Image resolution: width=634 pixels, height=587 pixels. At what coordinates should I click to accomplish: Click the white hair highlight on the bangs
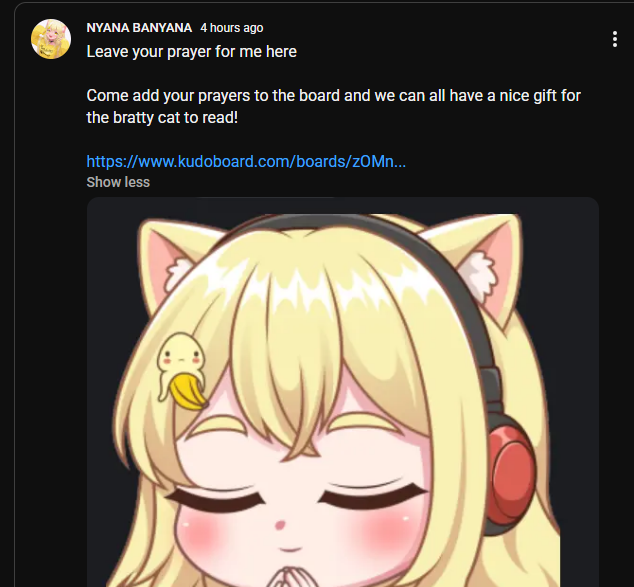tap(307, 289)
